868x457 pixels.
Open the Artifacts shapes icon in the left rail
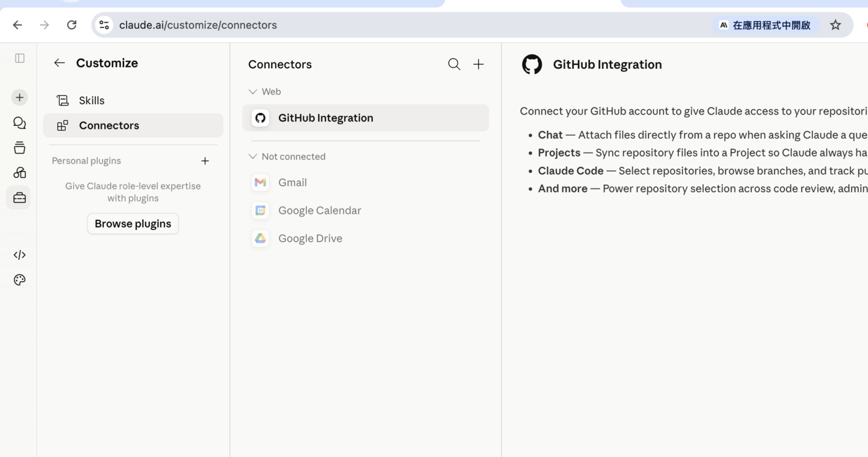pyautogui.click(x=20, y=172)
